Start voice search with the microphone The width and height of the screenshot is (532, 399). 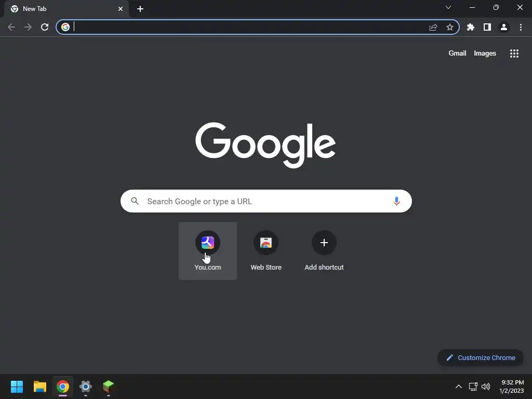pos(396,201)
